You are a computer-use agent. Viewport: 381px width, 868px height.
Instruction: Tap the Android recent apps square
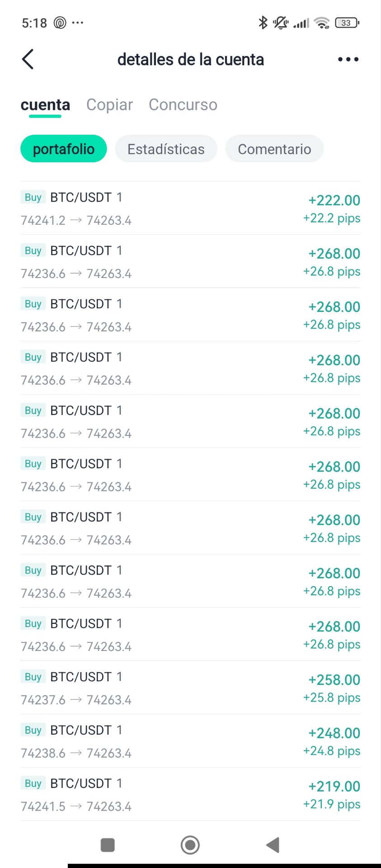[108, 844]
